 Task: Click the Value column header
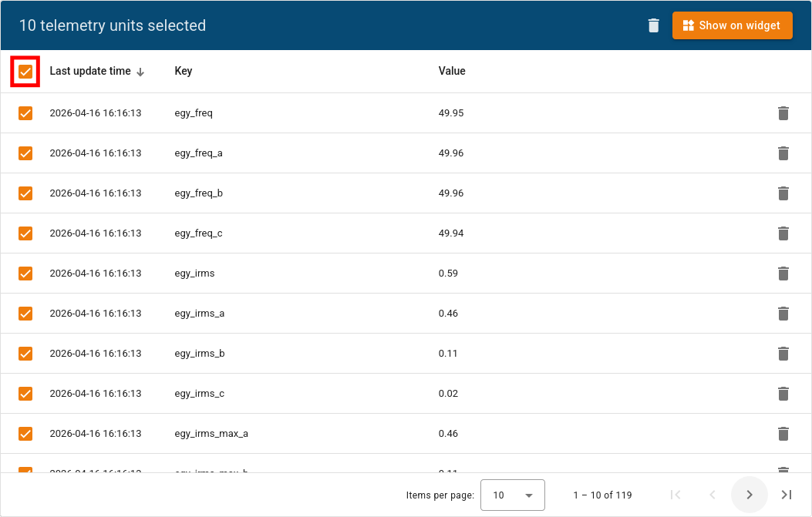point(452,71)
